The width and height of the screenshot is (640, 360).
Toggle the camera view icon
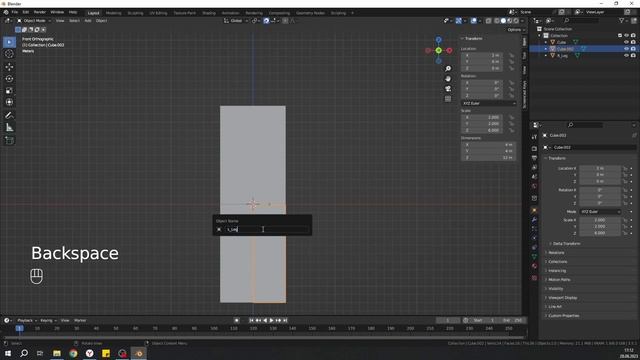pyautogui.click(x=448, y=89)
